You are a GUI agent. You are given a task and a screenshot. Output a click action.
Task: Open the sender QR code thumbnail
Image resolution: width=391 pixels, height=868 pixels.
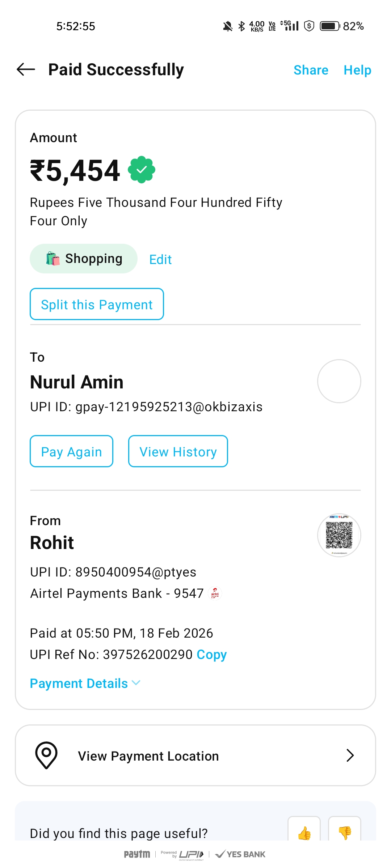click(339, 535)
